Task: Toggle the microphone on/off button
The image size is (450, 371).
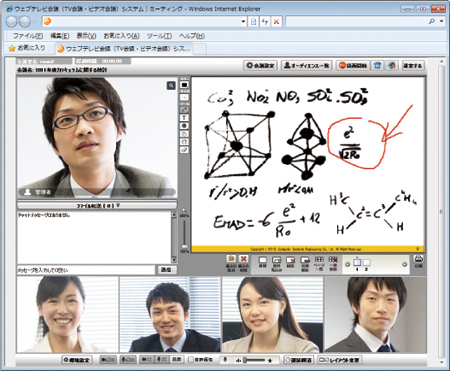Action: (128, 360)
